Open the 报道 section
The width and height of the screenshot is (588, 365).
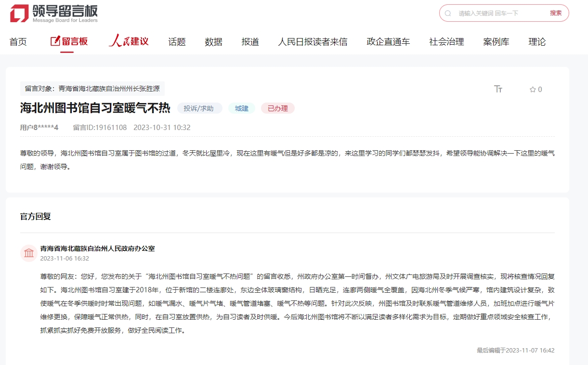pyautogui.click(x=250, y=42)
